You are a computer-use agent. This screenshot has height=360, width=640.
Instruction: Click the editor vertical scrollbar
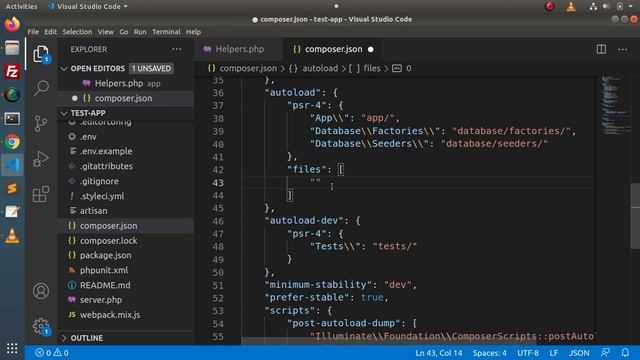coord(635,216)
